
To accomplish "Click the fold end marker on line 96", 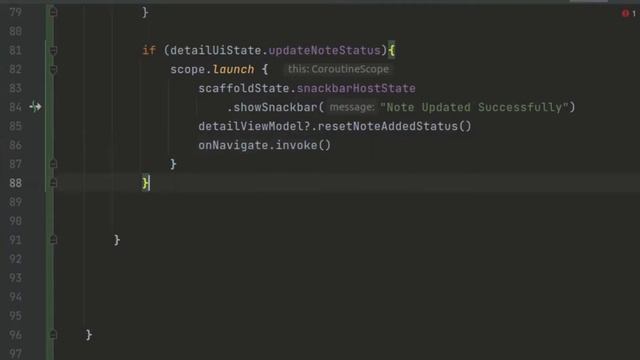I will coord(53,335).
